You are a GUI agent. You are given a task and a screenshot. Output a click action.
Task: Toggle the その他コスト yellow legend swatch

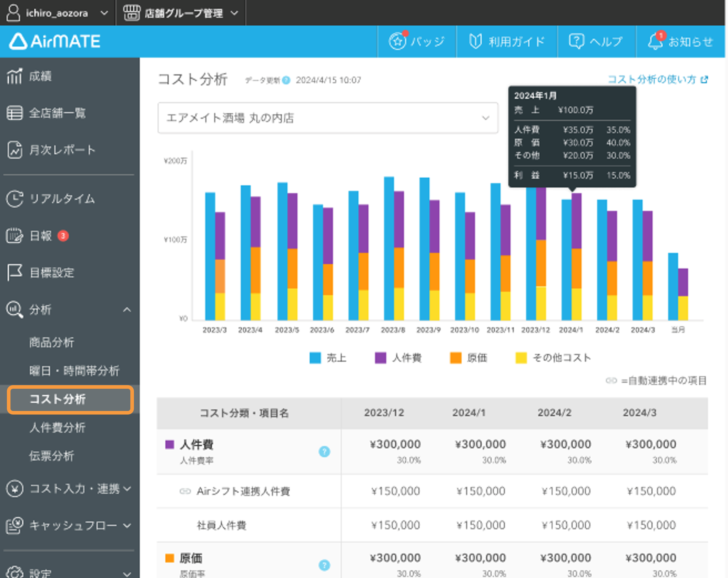point(521,358)
